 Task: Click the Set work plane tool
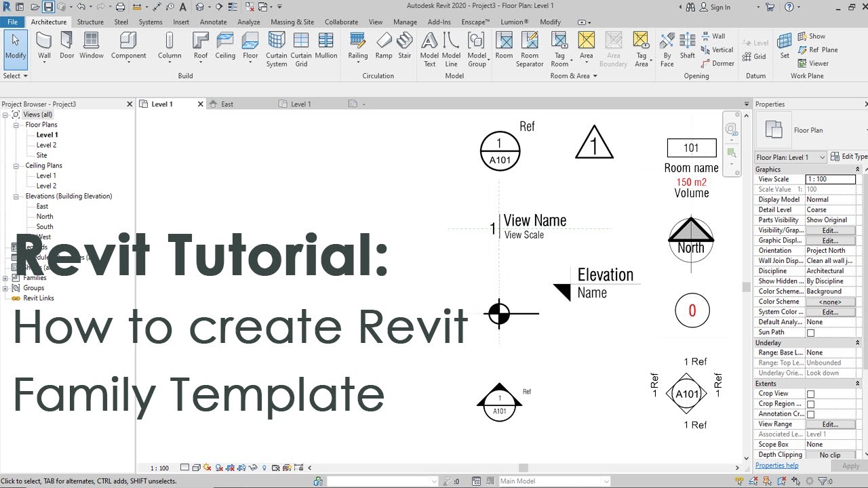coord(785,47)
